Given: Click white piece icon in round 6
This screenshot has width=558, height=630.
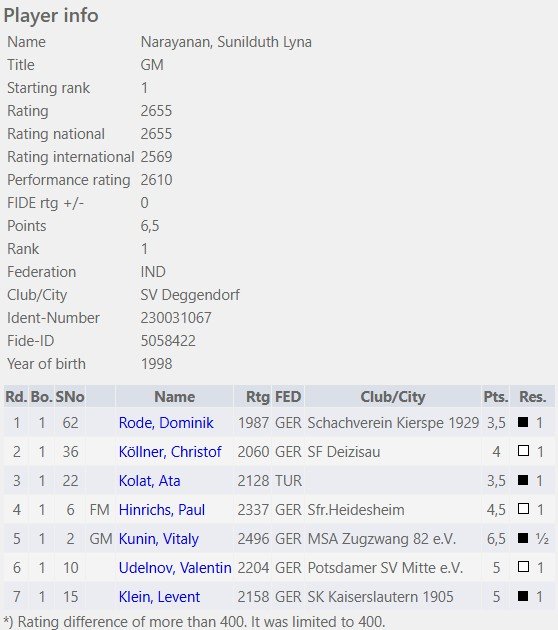Looking at the screenshot, I should click(x=523, y=567).
